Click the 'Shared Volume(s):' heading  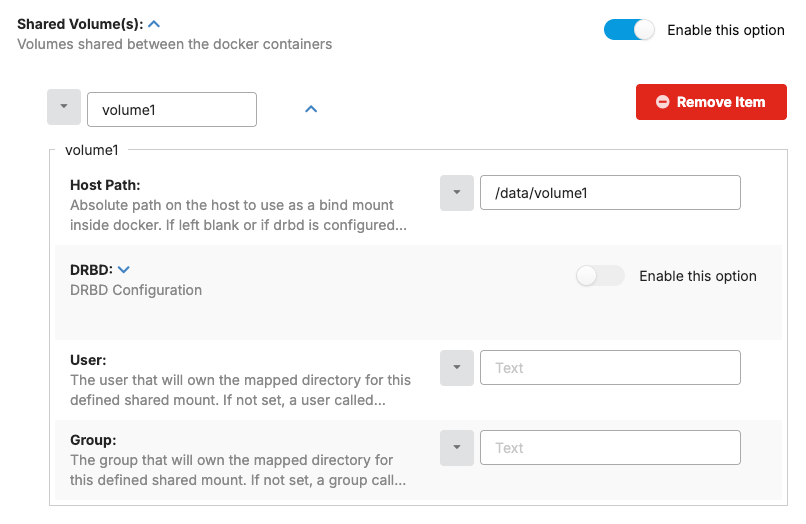tap(80, 24)
